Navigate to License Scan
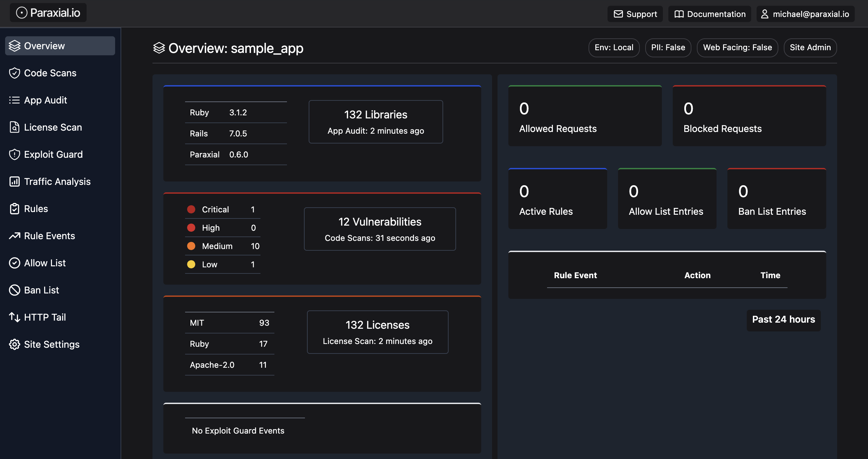 [x=60, y=127]
